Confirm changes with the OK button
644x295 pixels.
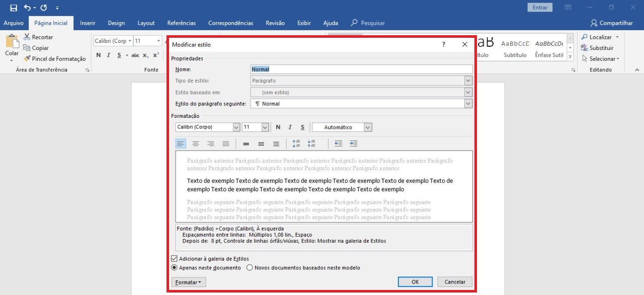click(415, 281)
